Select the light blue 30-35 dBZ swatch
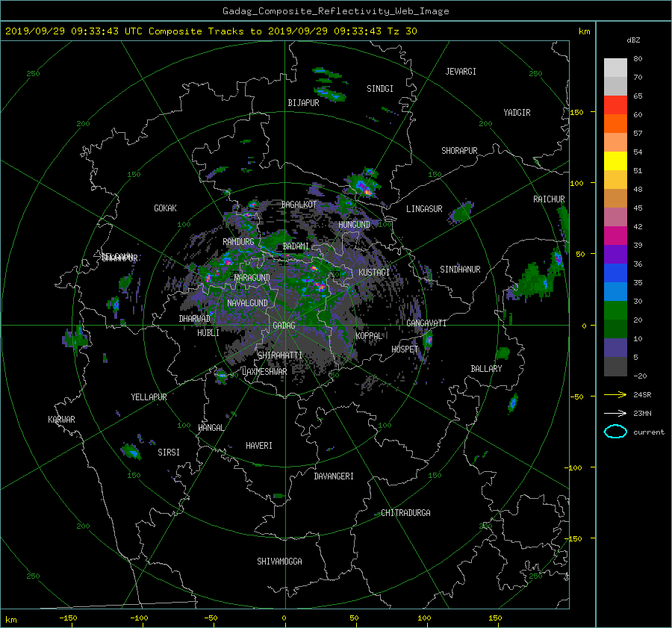Viewport: 672px width, 628px height. click(x=615, y=292)
